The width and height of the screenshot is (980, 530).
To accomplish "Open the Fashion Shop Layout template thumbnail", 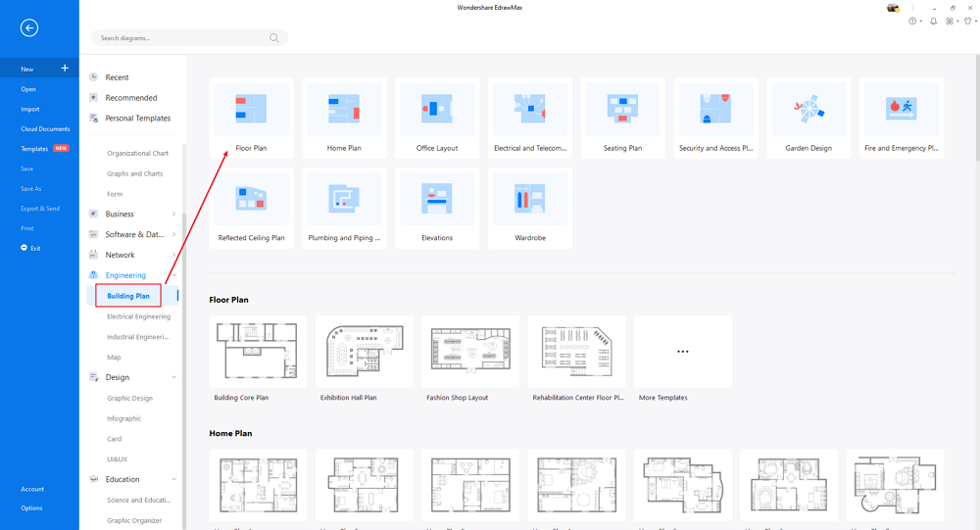I will point(470,352).
